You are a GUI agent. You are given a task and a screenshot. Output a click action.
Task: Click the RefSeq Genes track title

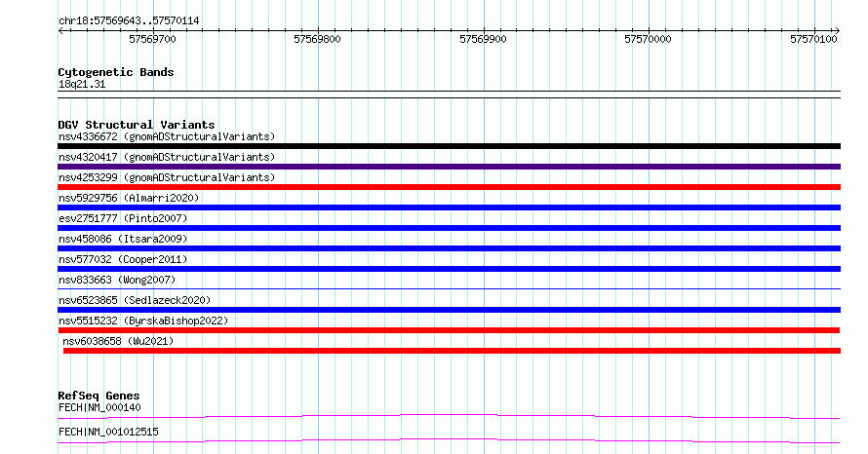(x=99, y=396)
